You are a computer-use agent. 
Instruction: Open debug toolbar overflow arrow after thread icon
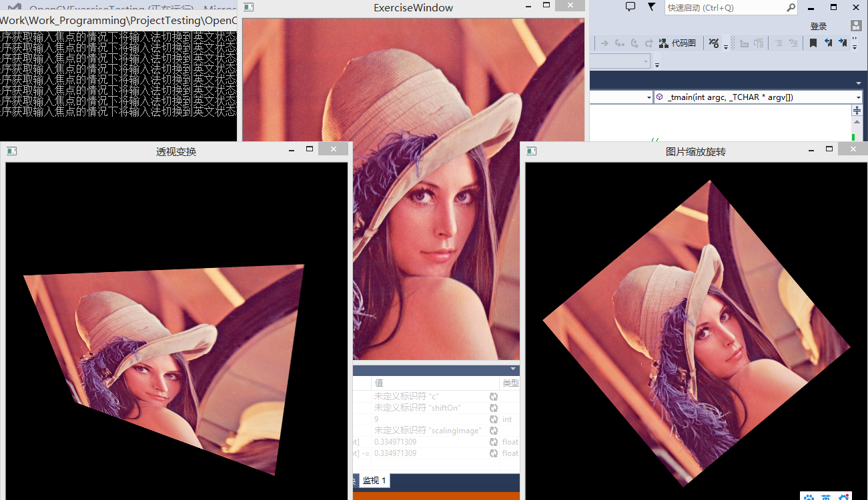click(x=726, y=47)
